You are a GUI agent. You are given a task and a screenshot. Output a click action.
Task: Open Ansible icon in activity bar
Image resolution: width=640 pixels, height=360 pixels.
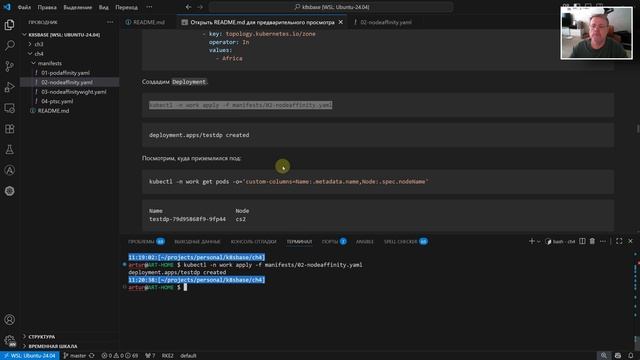coord(9,170)
